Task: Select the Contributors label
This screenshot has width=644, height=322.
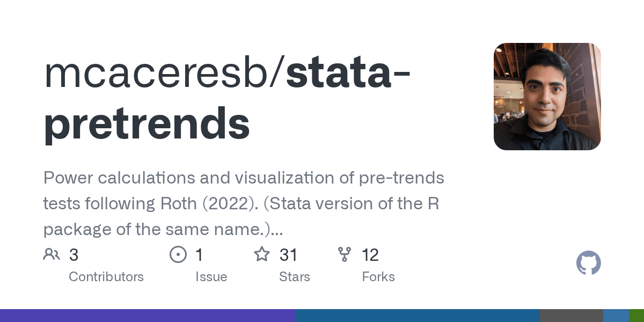Action: click(x=106, y=277)
